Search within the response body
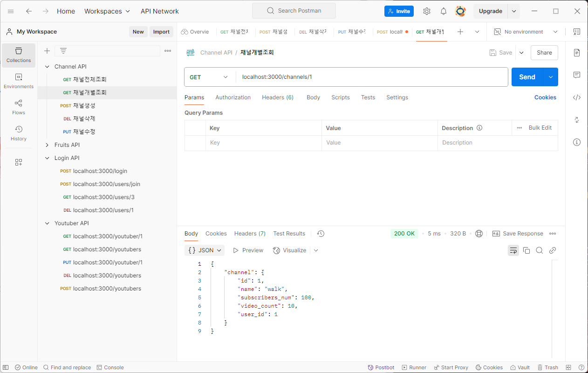Viewport: 588px width, 373px height. pyautogui.click(x=540, y=250)
